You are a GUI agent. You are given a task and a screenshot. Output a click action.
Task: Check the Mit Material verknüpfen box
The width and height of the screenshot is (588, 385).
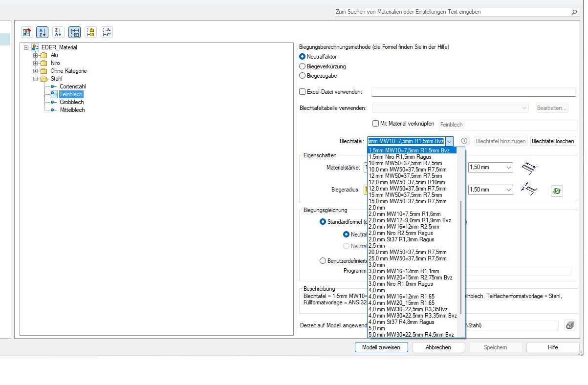[376, 124]
